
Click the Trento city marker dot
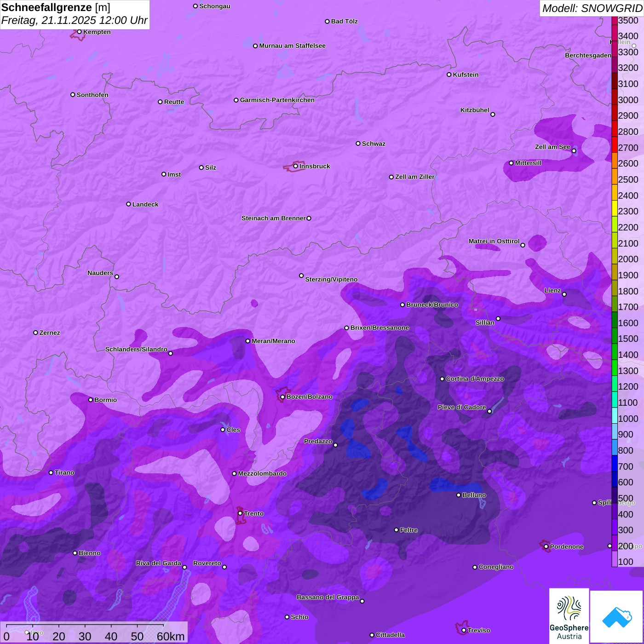pyautogui.click(x=240, y=513)
